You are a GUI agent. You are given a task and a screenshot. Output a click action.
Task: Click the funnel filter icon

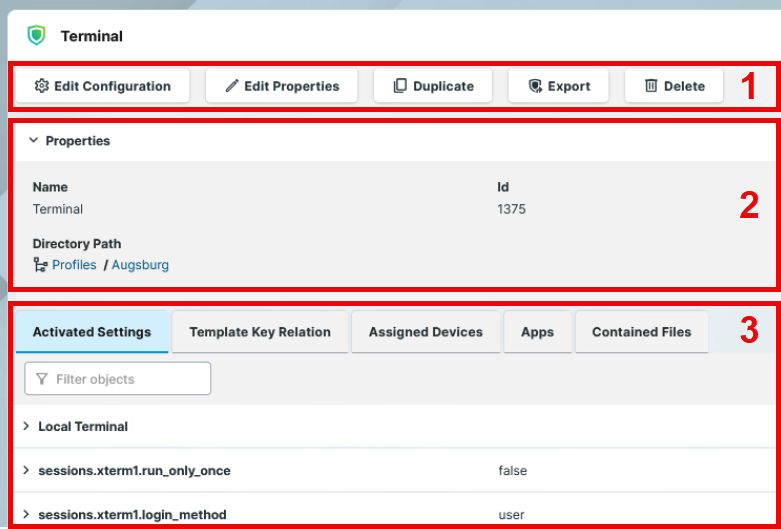[x=41, y=379]
